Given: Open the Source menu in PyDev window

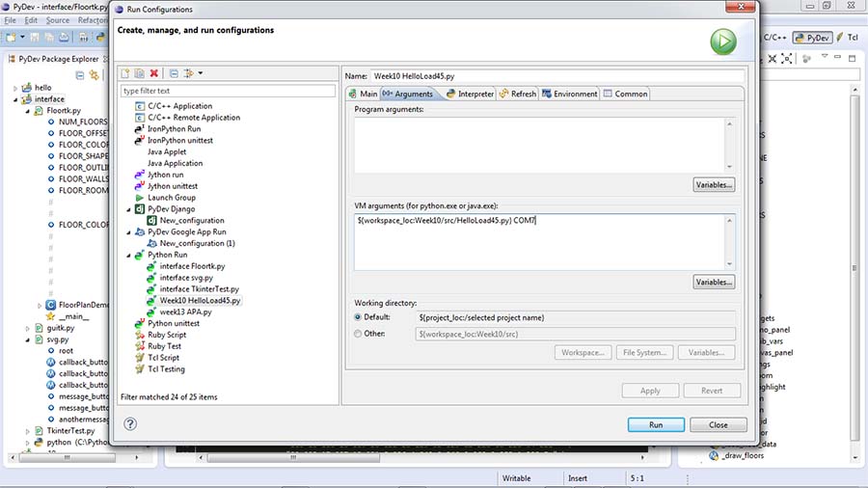Looking at the screenshot, I should [x=58, y=20].
